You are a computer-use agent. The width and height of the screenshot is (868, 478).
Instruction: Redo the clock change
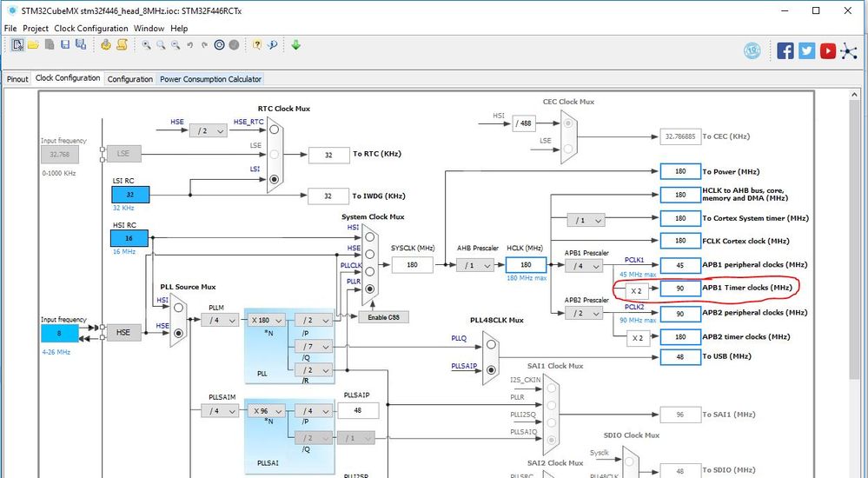coord(204,45)
